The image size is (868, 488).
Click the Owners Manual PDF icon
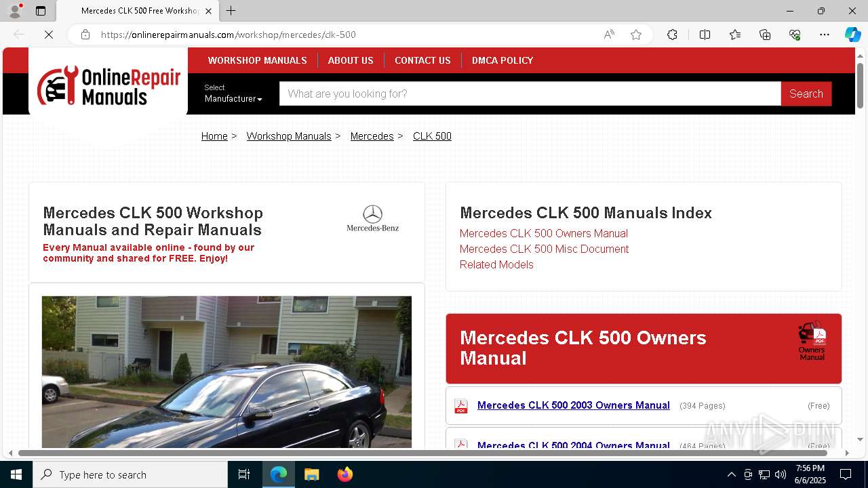pyautogui.click(x=812, y=342)
